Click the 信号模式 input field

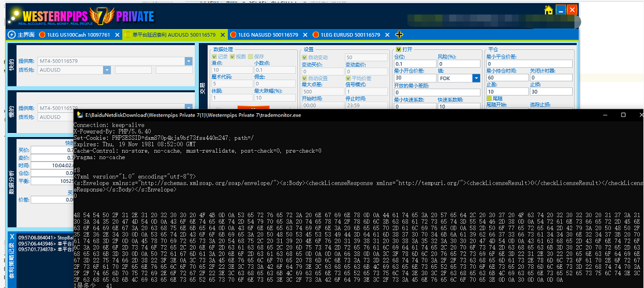(366, 91)
